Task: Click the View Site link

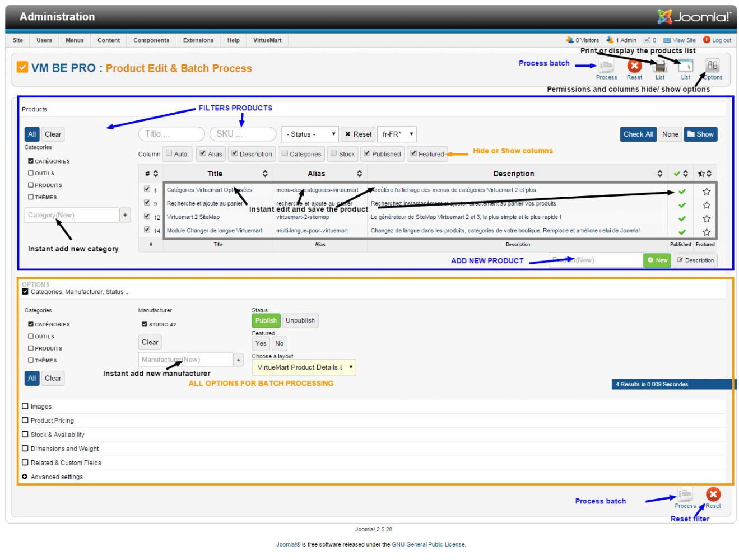Action: point(680,40)
